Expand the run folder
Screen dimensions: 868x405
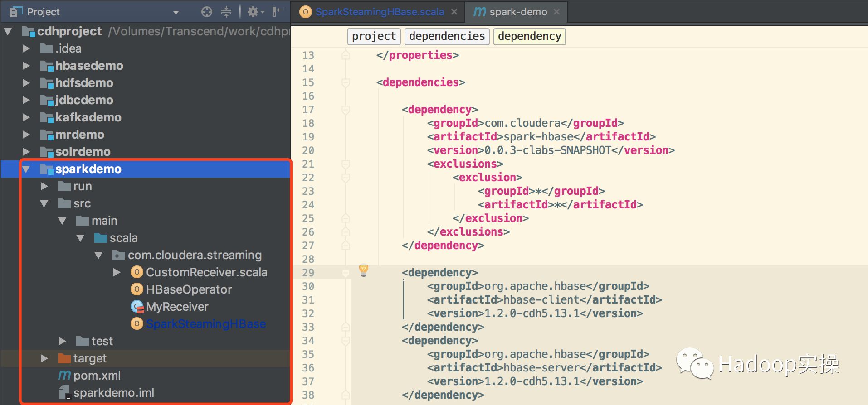click(x=44, y=186)
